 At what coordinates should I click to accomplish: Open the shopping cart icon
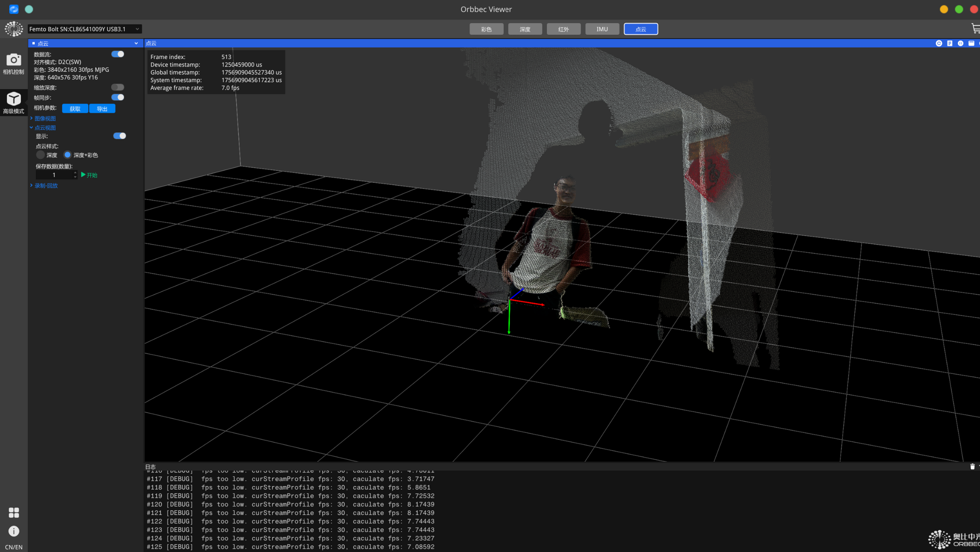(x=975, y=29)
